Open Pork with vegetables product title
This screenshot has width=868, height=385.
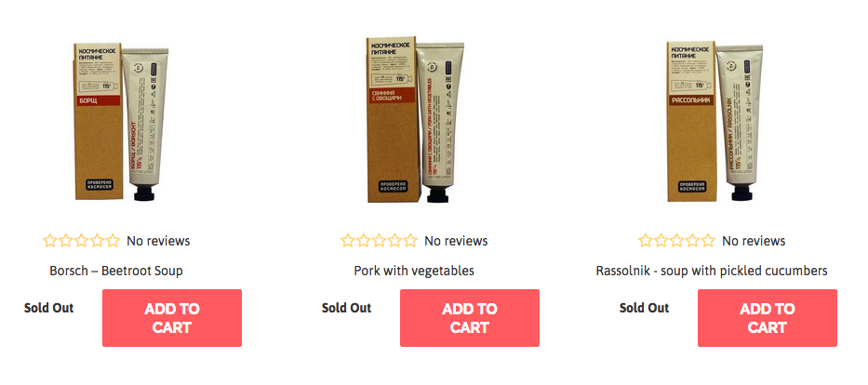[414, 271]
